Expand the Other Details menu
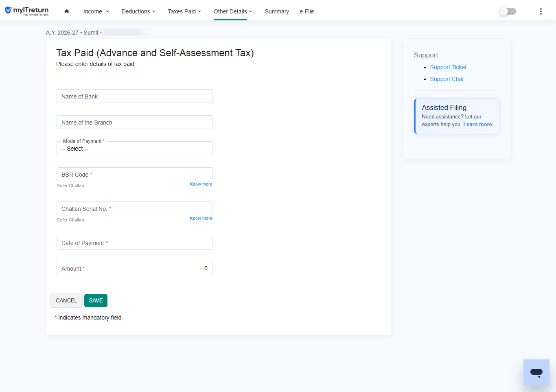This screenshot has width=556, height=392. pyautogui.click(x=233, y=11)
